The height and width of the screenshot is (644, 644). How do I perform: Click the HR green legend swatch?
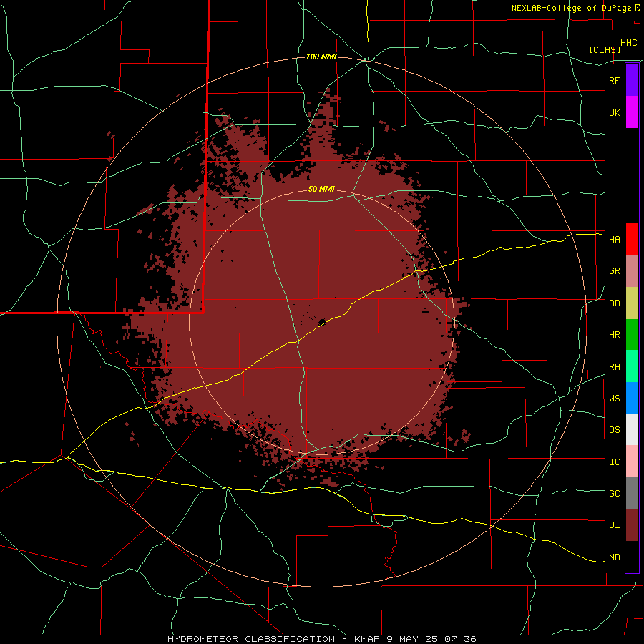click(632, 335)
